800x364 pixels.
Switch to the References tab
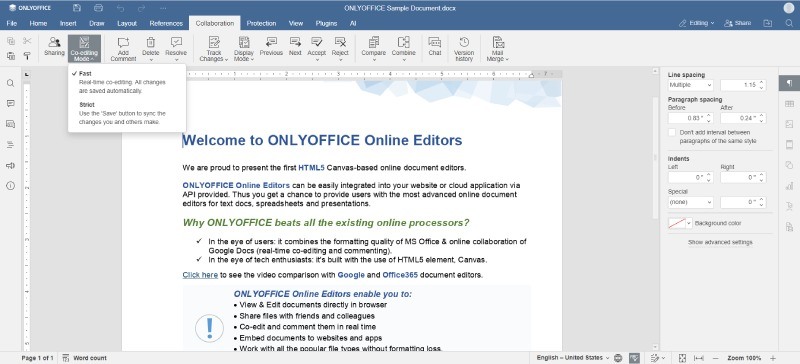pyautogui.click(x=166, y=23)
